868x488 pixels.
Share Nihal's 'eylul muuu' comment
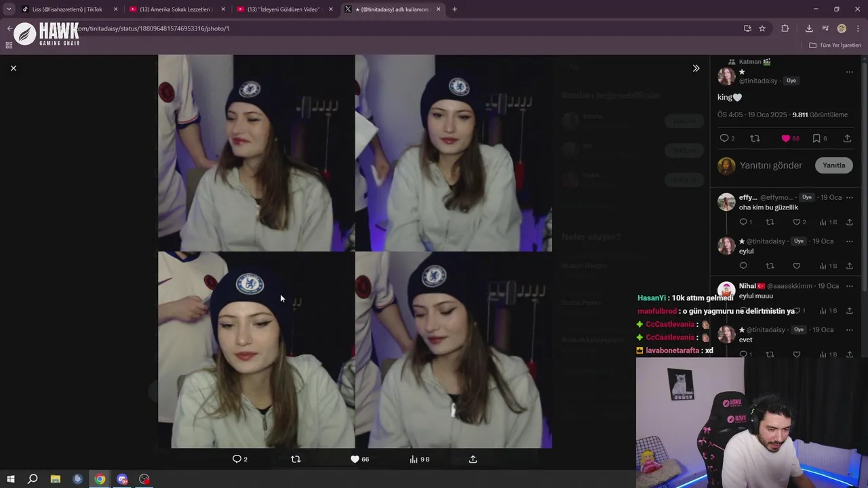pos(850,310)
